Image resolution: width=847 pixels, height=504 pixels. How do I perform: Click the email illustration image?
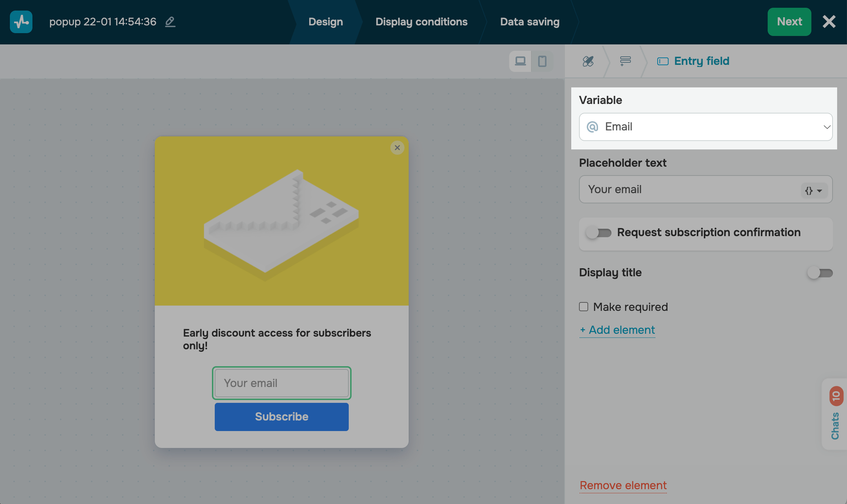pyautogui.click(x=281, y=221)
